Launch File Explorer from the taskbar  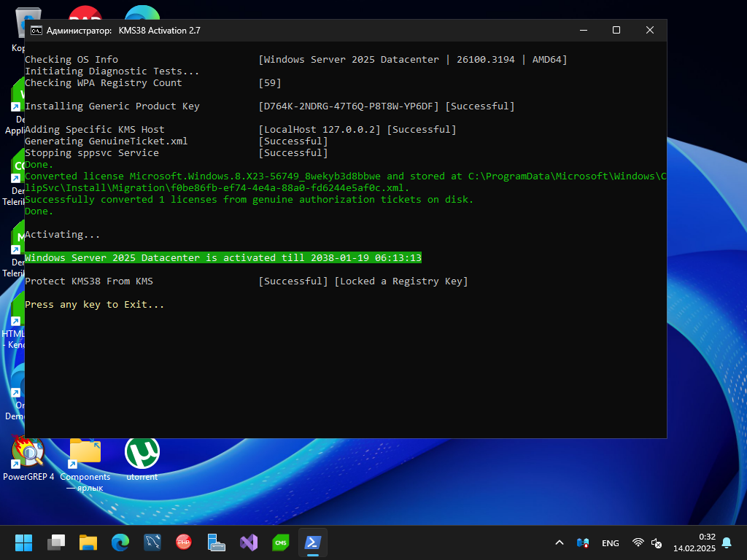tap(88, 542)
